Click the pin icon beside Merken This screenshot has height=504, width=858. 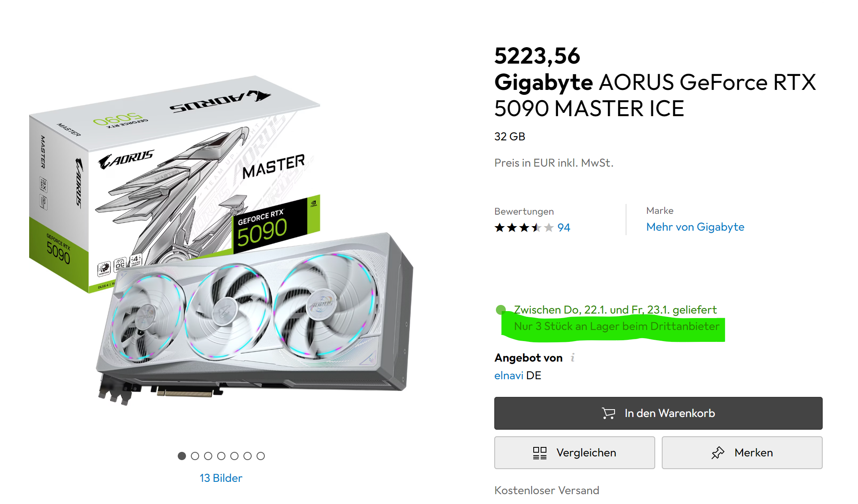pos(718,453)
